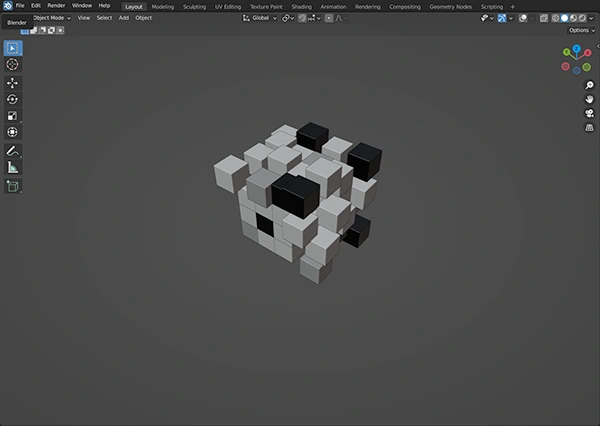Open the File menu
Screen dimensions: 600x426
pos(20,6)
